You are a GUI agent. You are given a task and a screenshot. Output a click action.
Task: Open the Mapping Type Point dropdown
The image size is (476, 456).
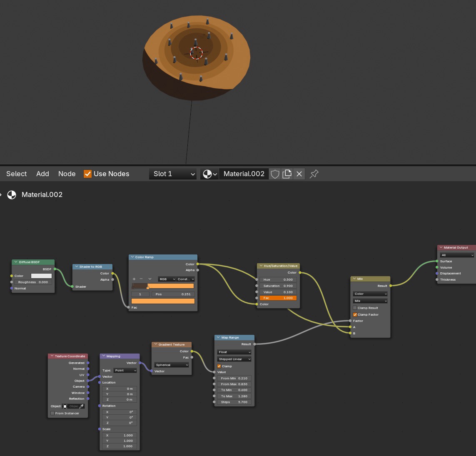click(x=125, y=370)
